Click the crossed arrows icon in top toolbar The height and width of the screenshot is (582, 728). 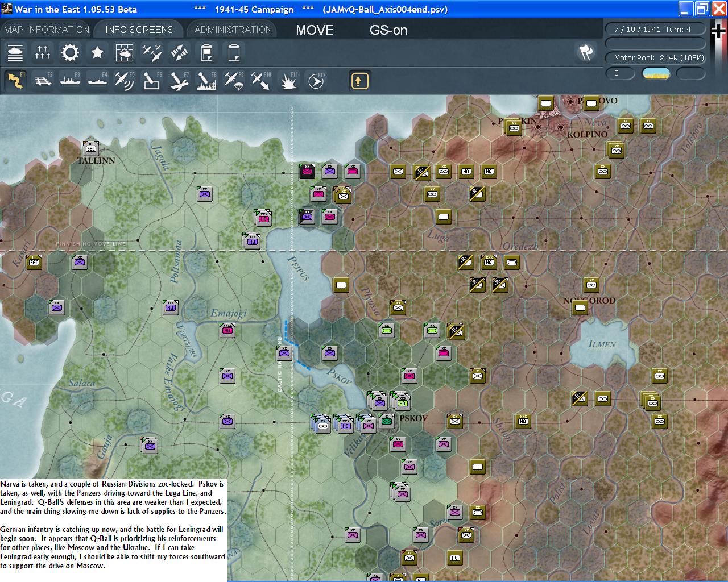tap(179, 53)
